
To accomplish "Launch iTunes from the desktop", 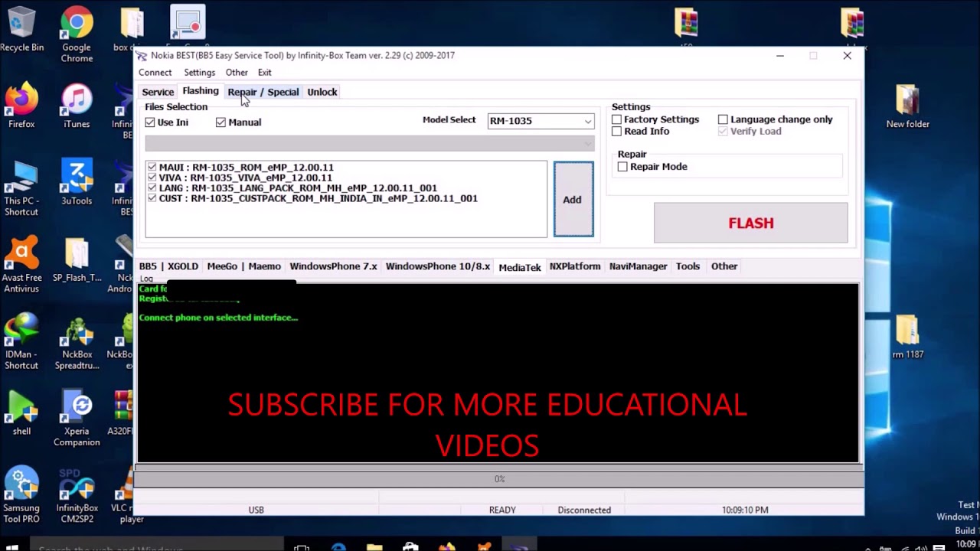I will pos(77,106).
